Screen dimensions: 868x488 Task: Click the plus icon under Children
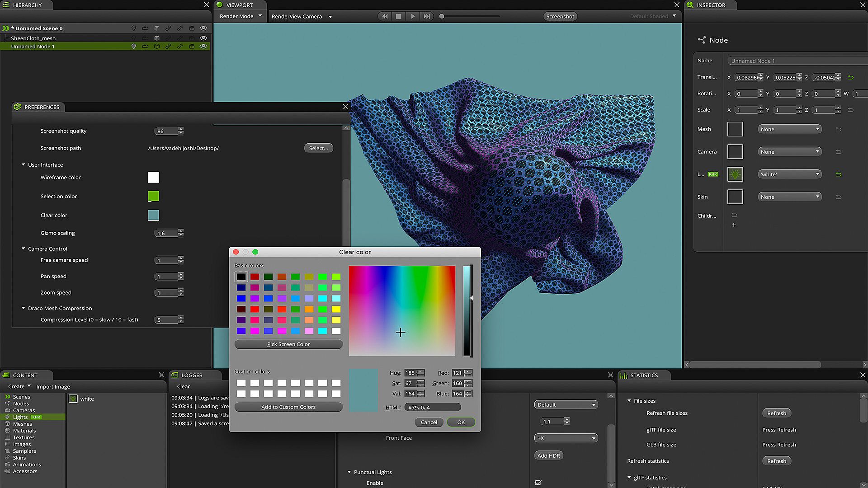click(x=734, y=225)
